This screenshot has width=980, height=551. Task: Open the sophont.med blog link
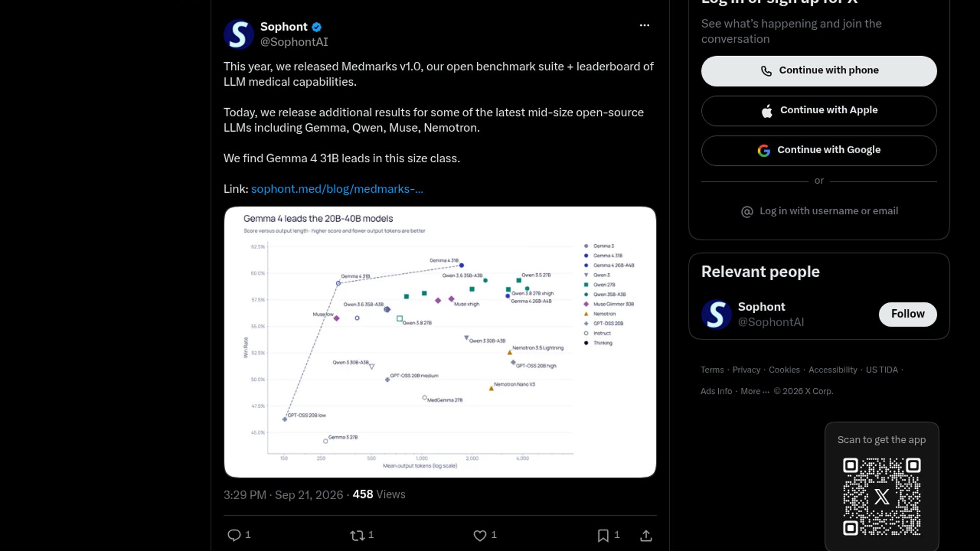[337, 189]
